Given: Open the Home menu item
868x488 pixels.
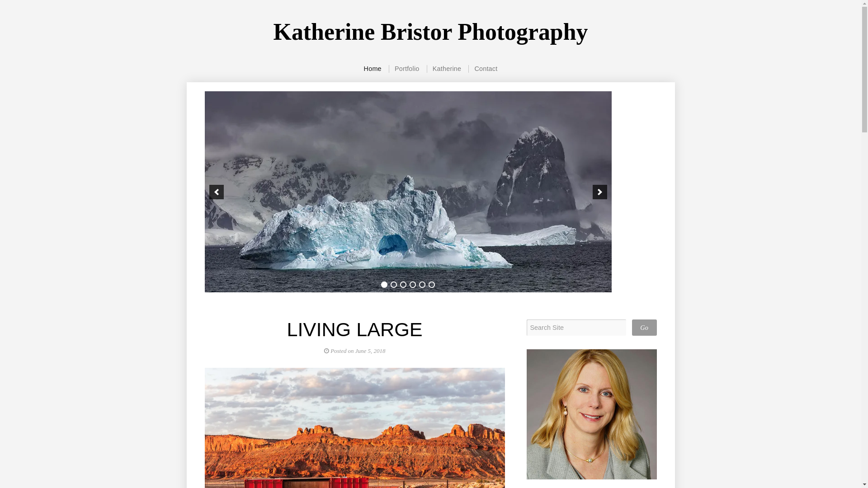Looking at the screenshot, I should (x=373, y=69).
